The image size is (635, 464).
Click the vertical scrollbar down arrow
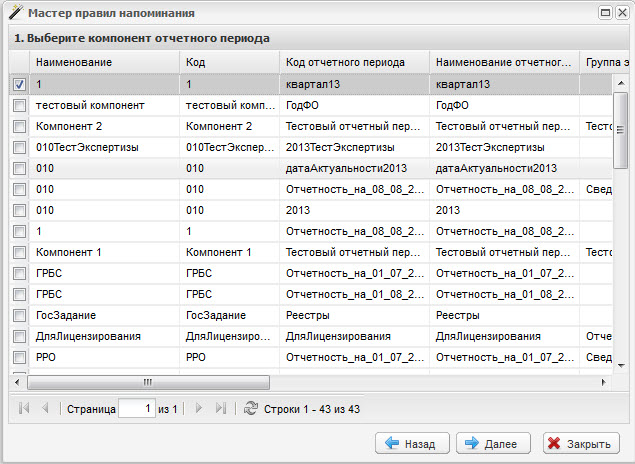pos(621,367)
